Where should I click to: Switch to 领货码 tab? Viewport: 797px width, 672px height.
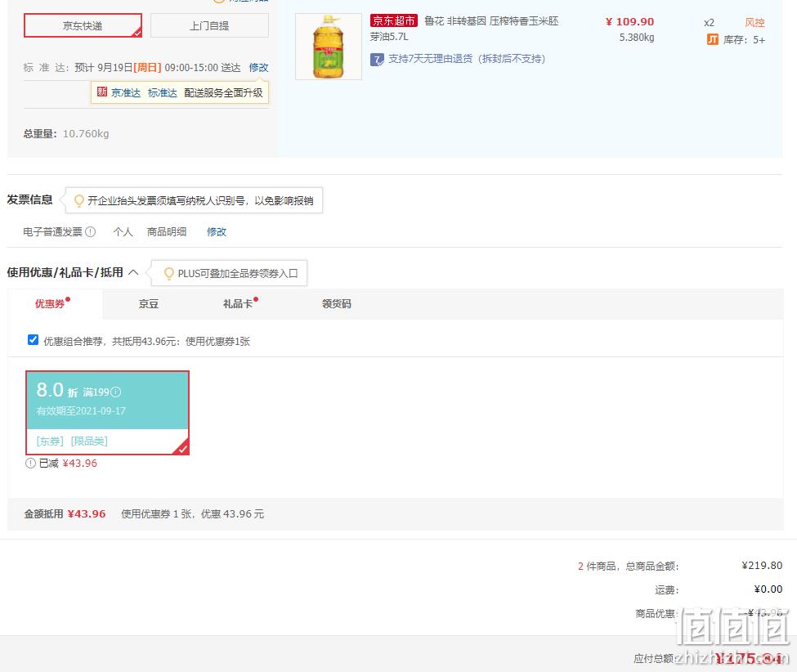click(337, 304)
